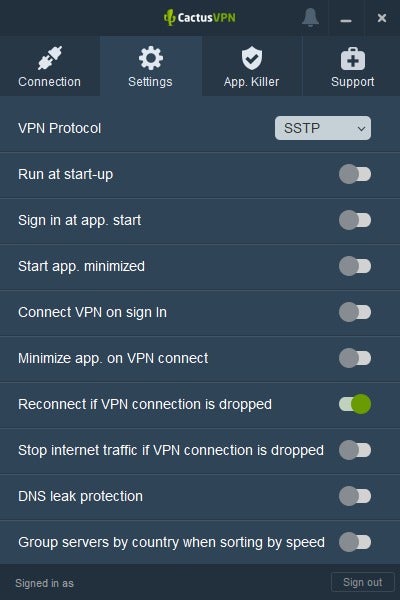This screenshot has width=400, height=600.
Task: Switch to the App. Killer tab
Action: [x=252, y=66]
